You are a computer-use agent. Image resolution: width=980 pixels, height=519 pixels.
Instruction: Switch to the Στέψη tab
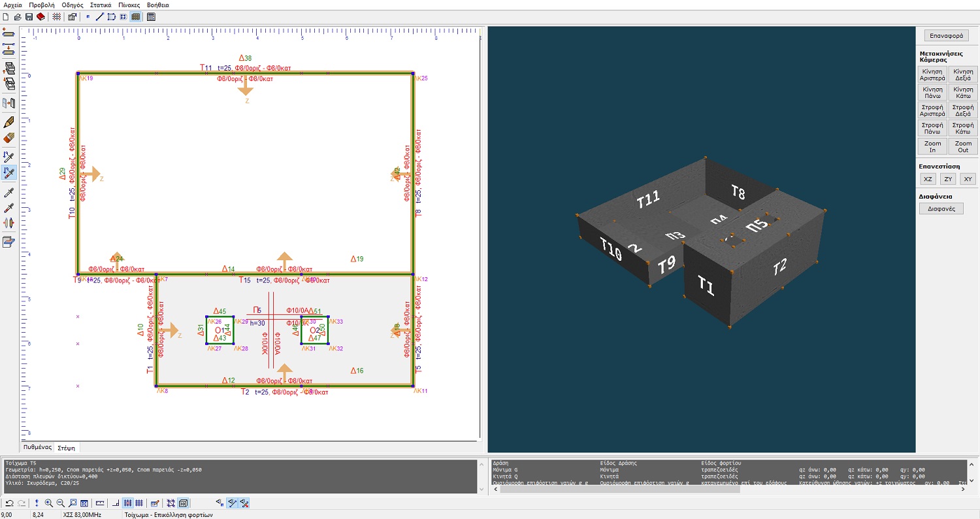click(67, 448)
